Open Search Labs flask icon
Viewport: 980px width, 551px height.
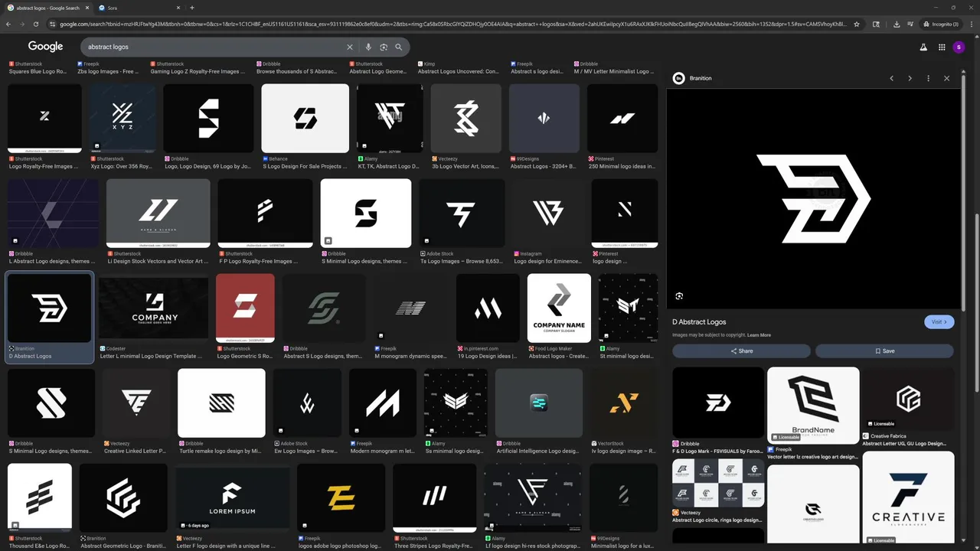click(923, 47)
